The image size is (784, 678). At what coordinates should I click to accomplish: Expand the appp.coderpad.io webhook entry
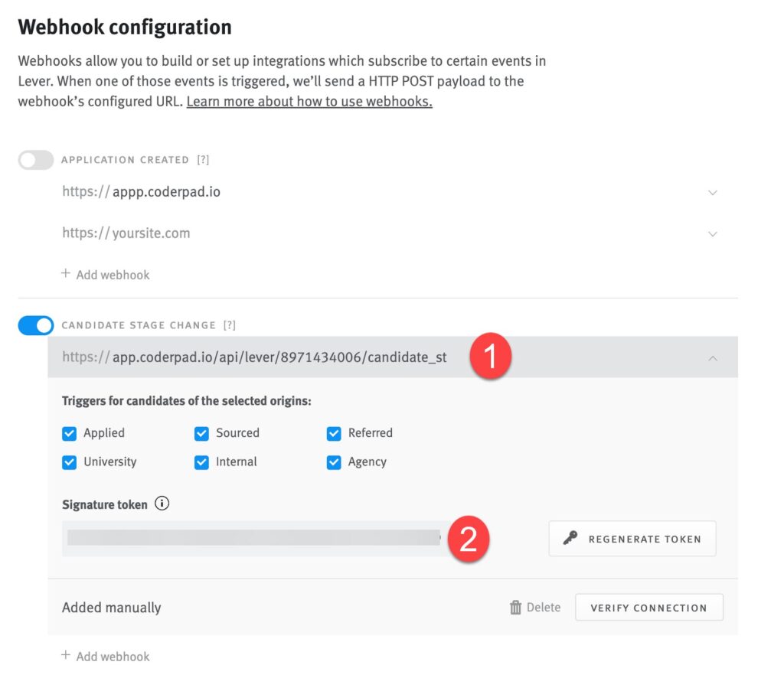pos(713,192)
